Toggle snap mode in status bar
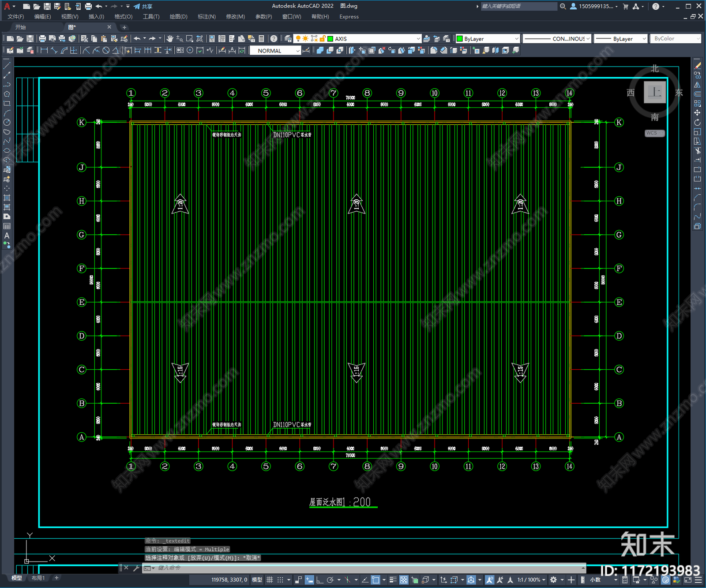Screen dimensions: 706x588 (x=280, y=580)
